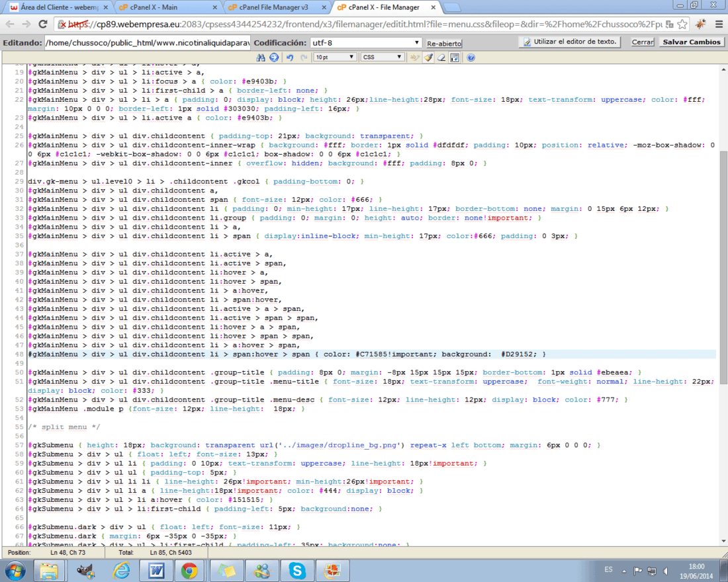
Task: Click the '#C71585' color value on line 48
Action: pyautogui.click(x=373, y=354)
